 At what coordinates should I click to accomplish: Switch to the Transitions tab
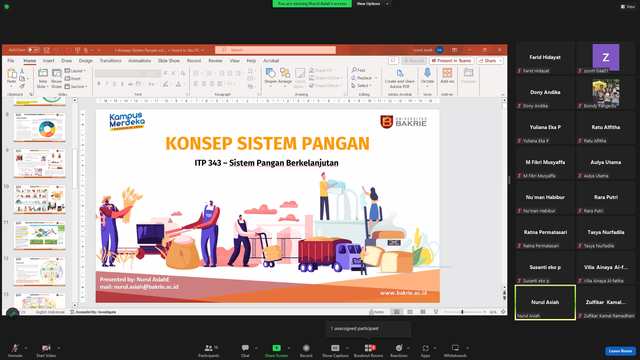[x=111, y=60]
